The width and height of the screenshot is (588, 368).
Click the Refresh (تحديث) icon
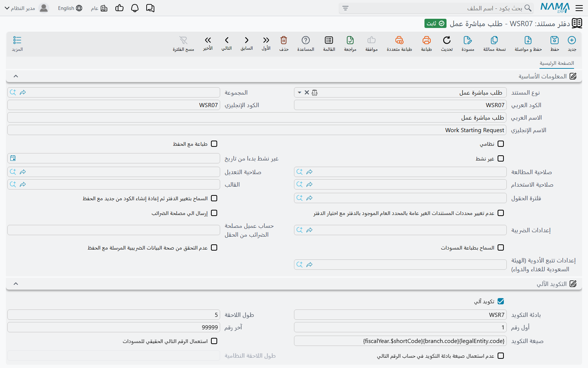[447, 40]
